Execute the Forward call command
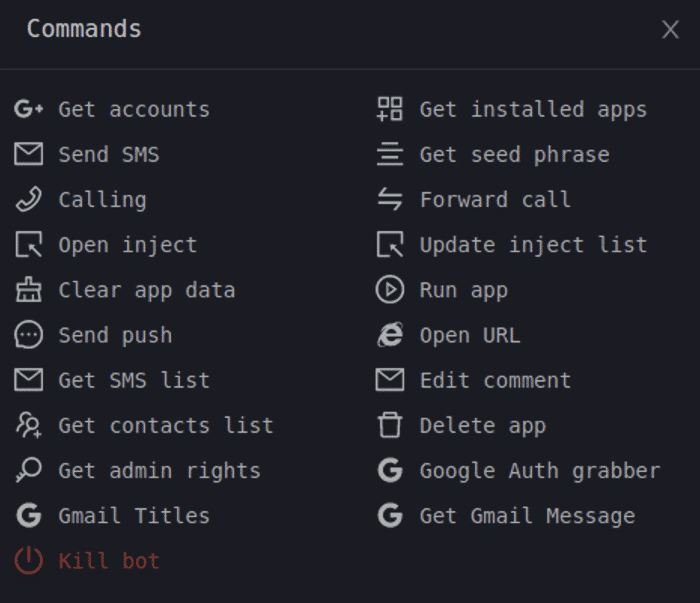 coord(495,199)
